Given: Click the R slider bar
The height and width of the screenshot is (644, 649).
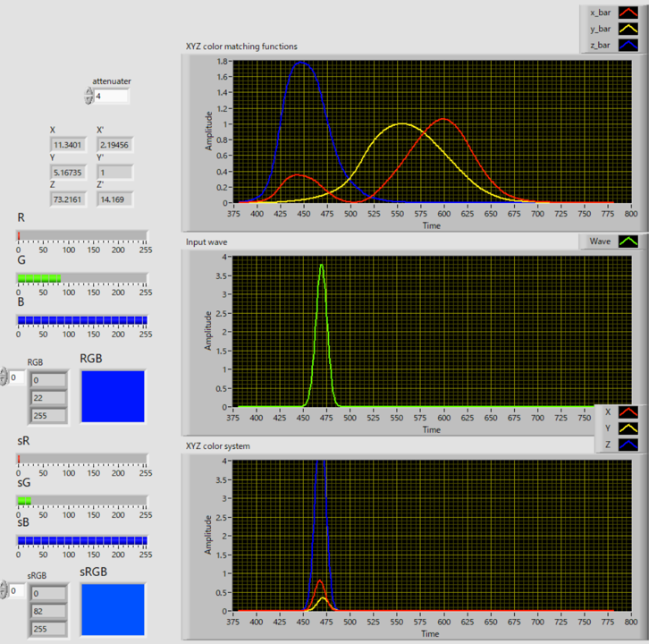Looking at the screenshot, I should coord(82,235).
